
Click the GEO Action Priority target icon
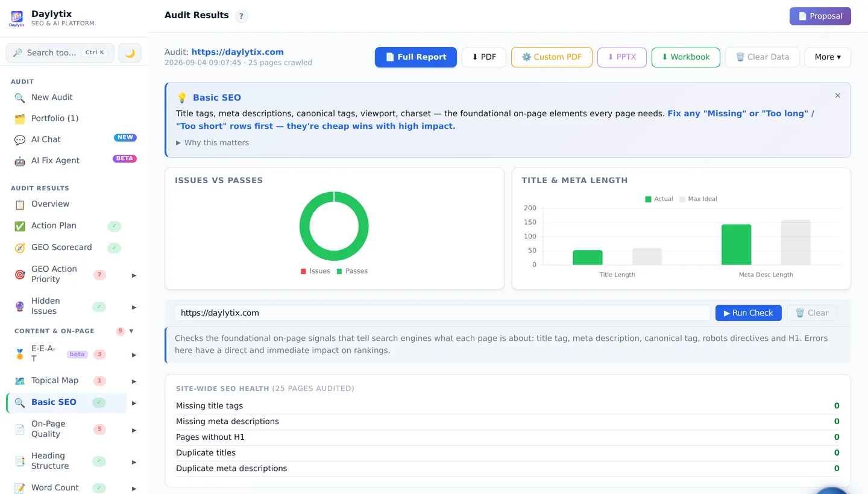(20, 274)
